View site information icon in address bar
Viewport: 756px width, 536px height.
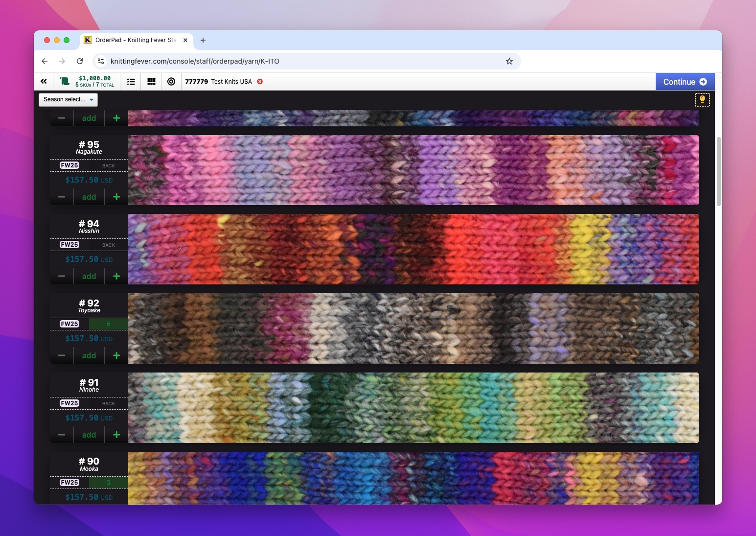[x=101, y=61]
